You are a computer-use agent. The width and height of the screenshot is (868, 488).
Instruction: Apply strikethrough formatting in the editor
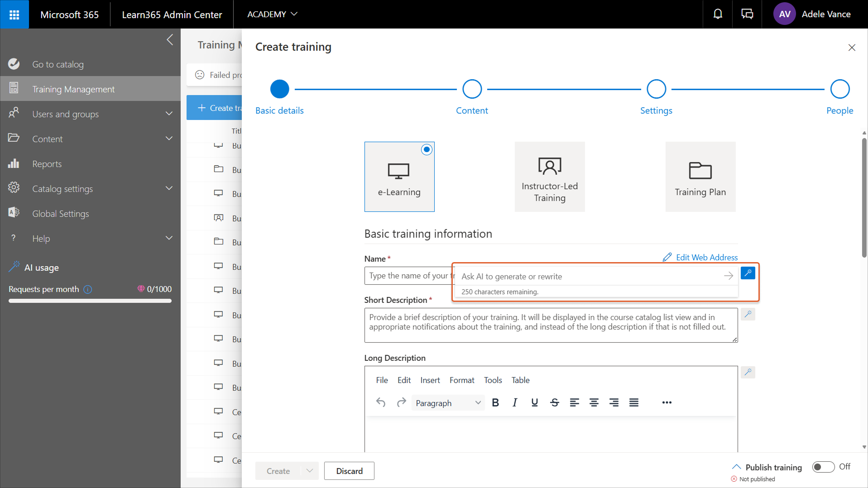click(x=554, y=402)
